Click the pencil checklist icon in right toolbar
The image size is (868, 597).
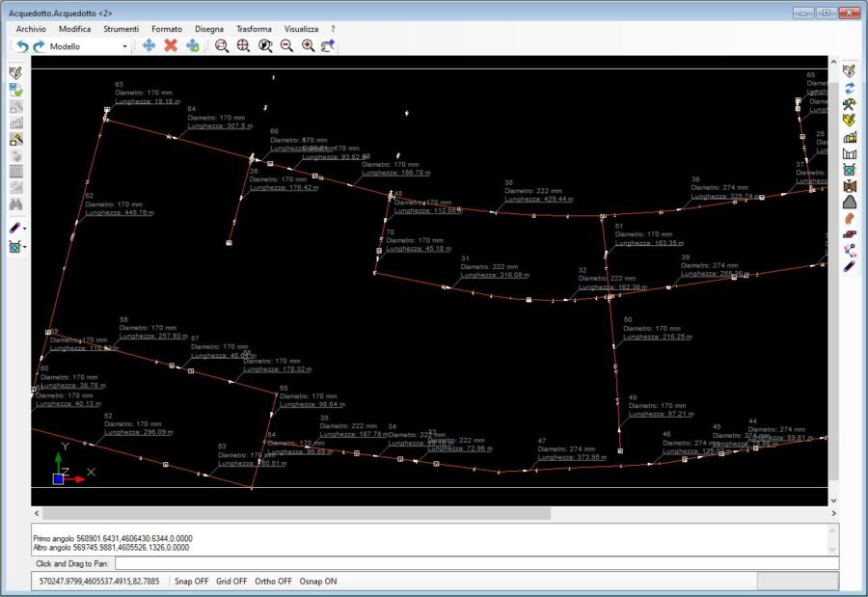849,70
